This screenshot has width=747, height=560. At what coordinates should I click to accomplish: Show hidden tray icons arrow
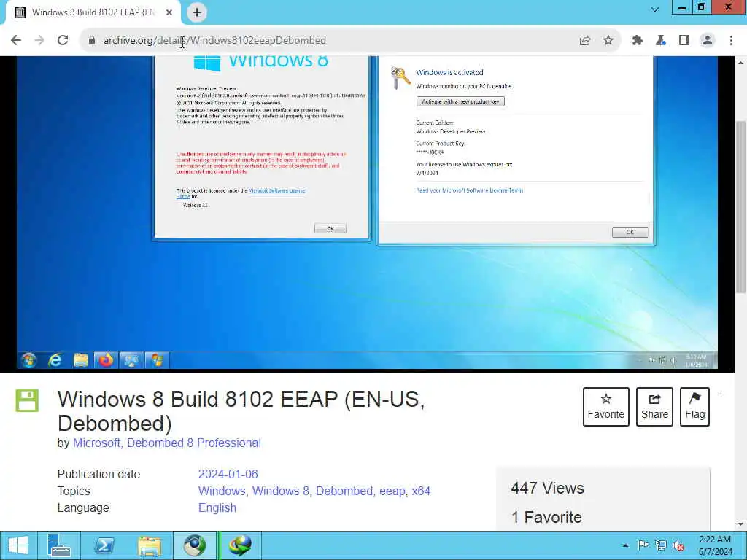point(625,545)
